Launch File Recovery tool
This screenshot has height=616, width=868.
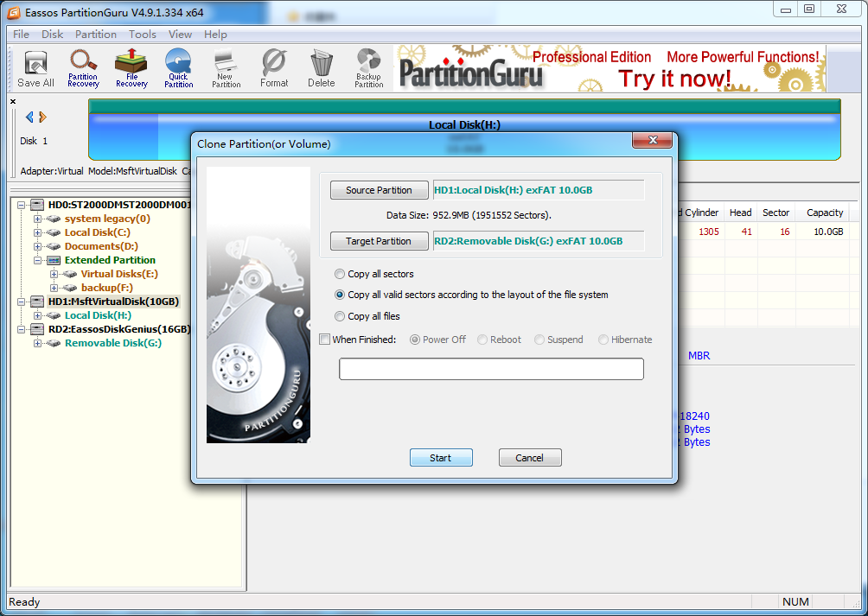click(x=131, y=69)
